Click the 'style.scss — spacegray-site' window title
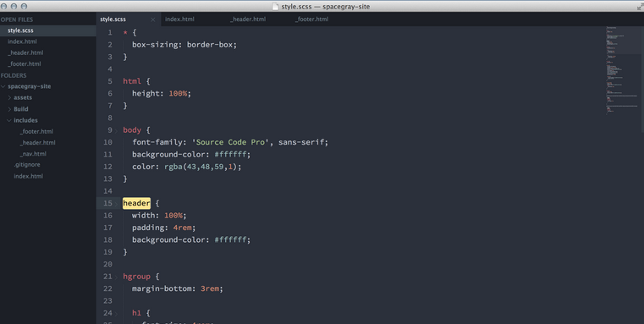This screenshot has height=324, width=644. pos(325,7)
